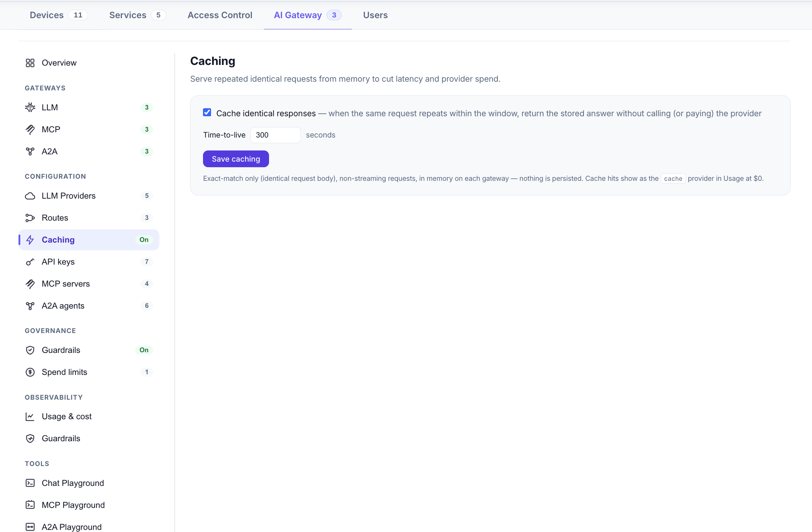Uncheck Cache identical responses checkbox
Image resolution: width=812 pixels, height=532 pixels.
click(207, 112)
